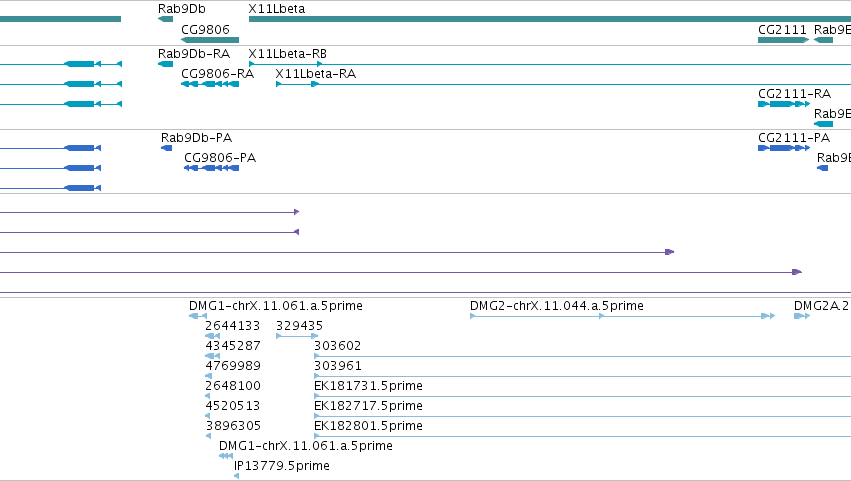This screenshot has width=851, height=481.
Task: Click the CG2111-PA protein label
Action: pos(793,138)
